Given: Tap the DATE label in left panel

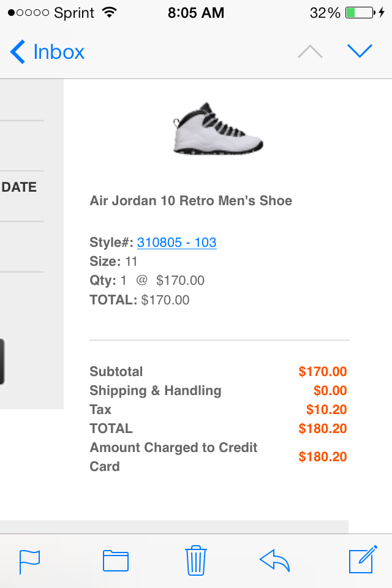Looking at the screenshot, I should [19, 187].
